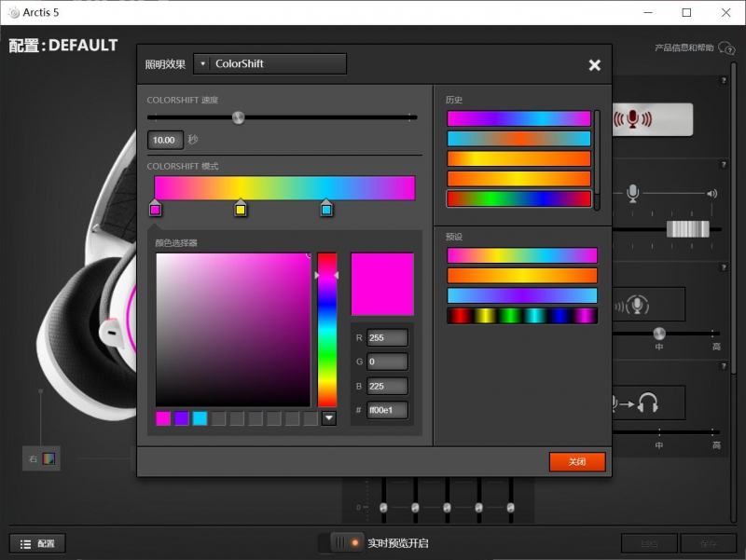
Task: Click the large magenta color preview
Action: coord(382,284)
